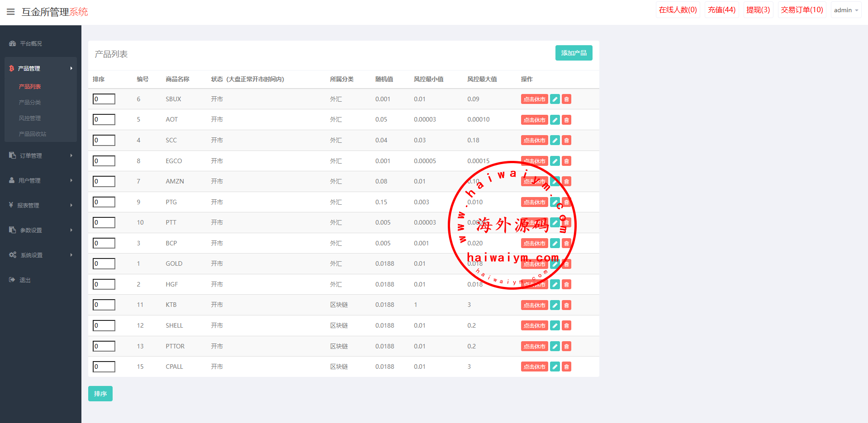Click the pencil edit icon for SHELL
The image size is (868, 423).
coord(555,326)
